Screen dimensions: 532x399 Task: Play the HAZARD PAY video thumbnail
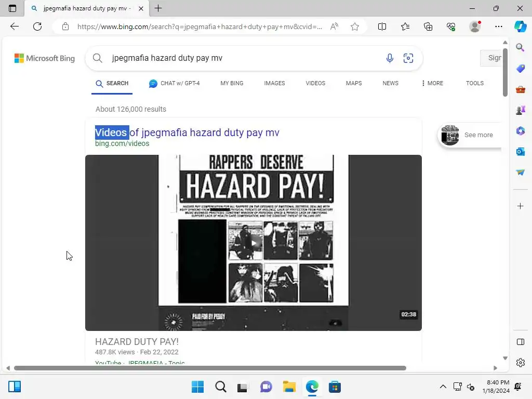click(x=254, y=243)
